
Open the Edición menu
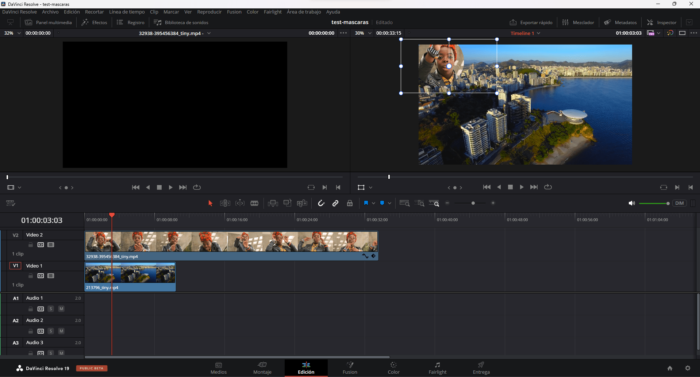tap(71, 12)
